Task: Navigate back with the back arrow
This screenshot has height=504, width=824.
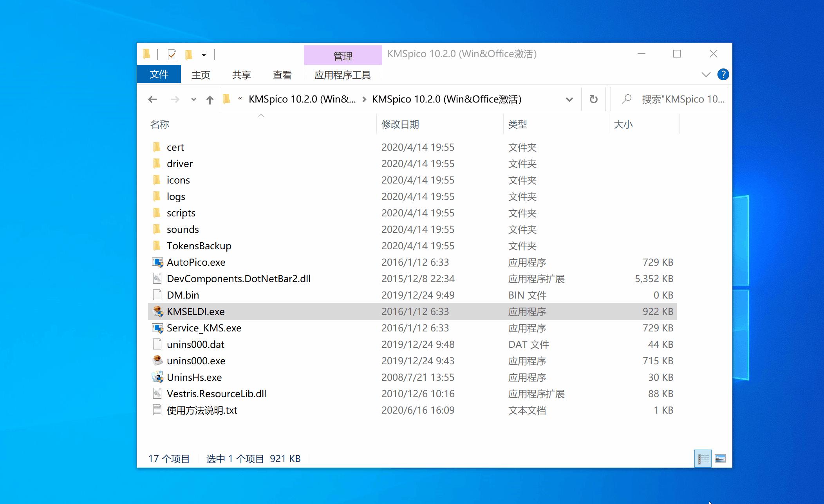Action: [x=152, y=99]
